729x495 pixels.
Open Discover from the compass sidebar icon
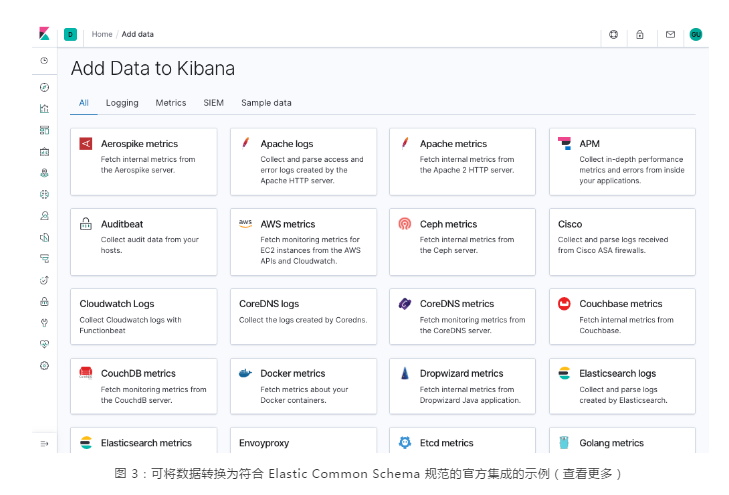pos(44,87)
